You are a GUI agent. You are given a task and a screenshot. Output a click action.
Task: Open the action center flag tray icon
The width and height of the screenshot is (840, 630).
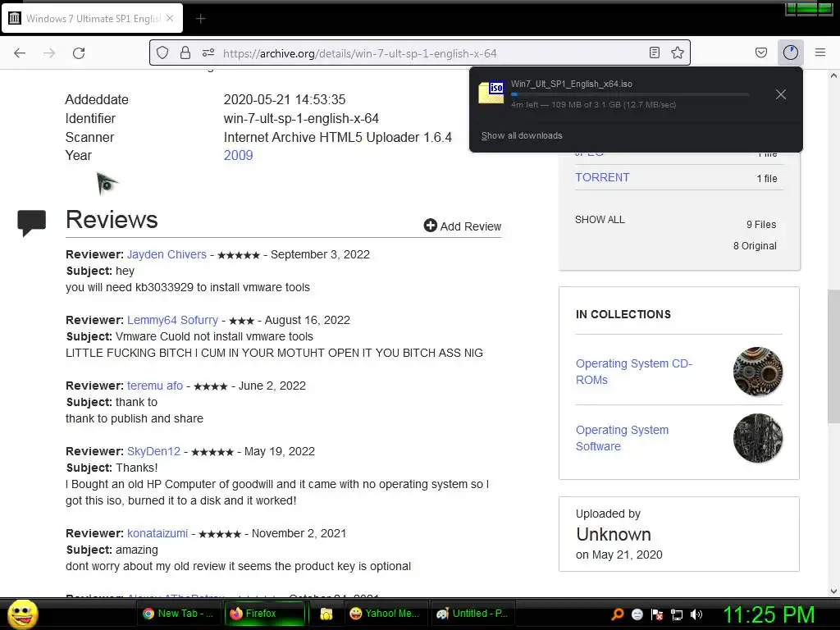pos(657,614)
